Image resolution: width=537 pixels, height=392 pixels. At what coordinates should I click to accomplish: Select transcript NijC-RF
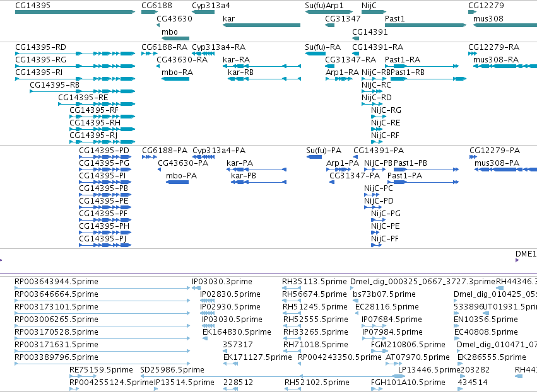pyautogui.click(x=386, y=135)
